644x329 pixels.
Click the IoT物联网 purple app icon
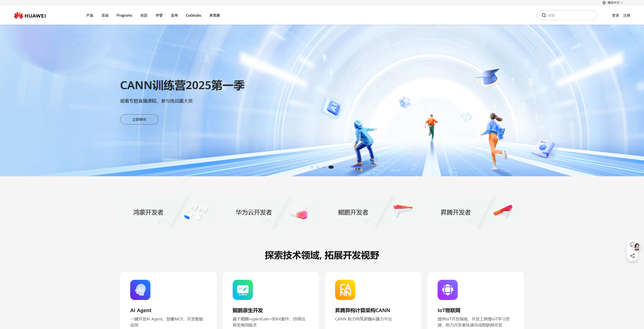point(448,290)
